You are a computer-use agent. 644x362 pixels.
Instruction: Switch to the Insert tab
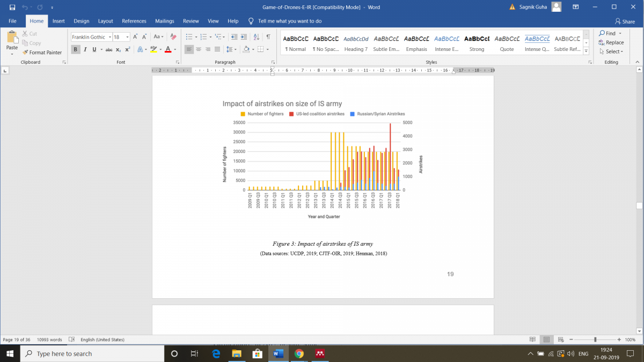(58, 21)
